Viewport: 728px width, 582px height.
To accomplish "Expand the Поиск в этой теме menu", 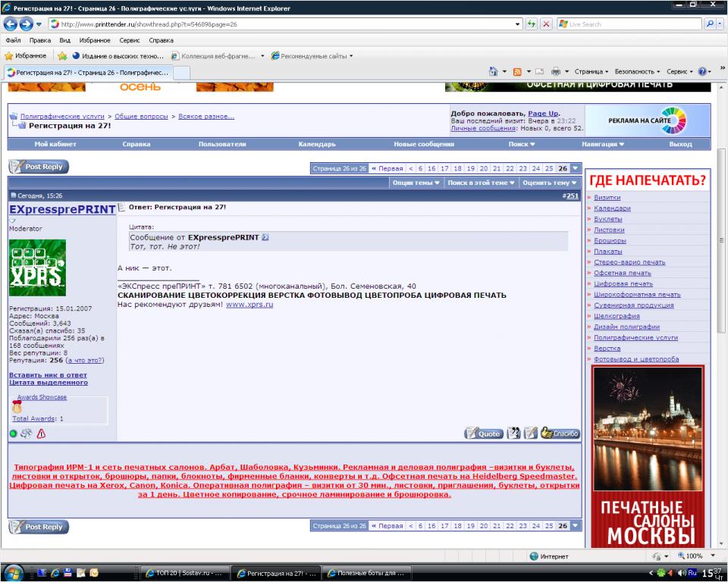I will pyautogui.click(x=481, y=183).
